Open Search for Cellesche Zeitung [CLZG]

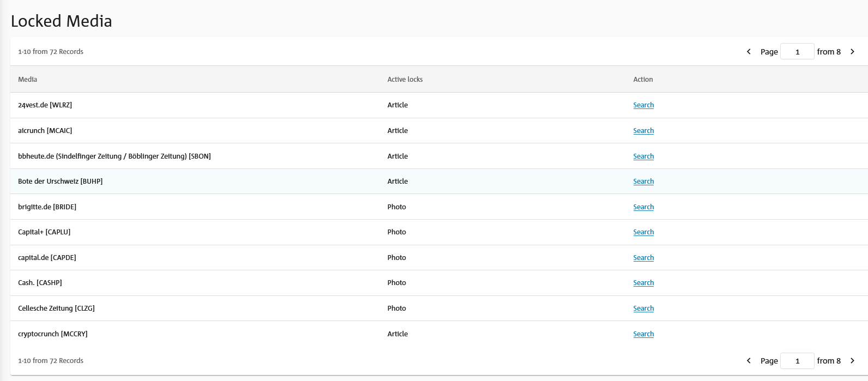click(x=643, y=309)
